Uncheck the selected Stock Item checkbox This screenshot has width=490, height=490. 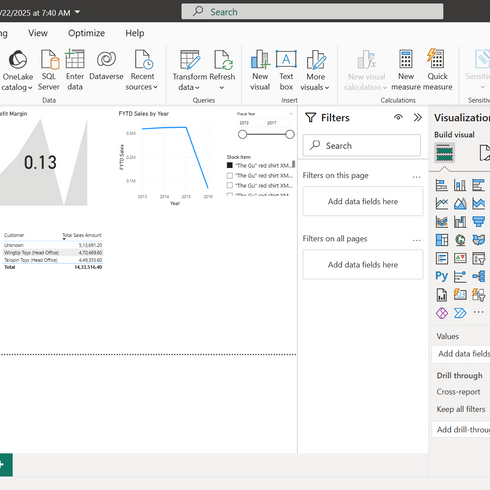[x=230, y=165]
